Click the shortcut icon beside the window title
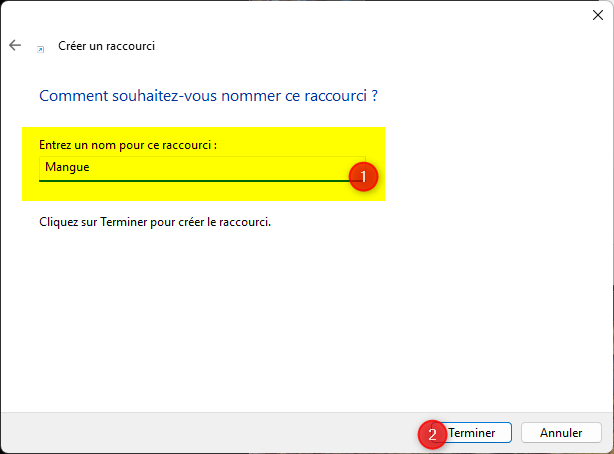This screenshot has height=454, width=614. point(40,47)
